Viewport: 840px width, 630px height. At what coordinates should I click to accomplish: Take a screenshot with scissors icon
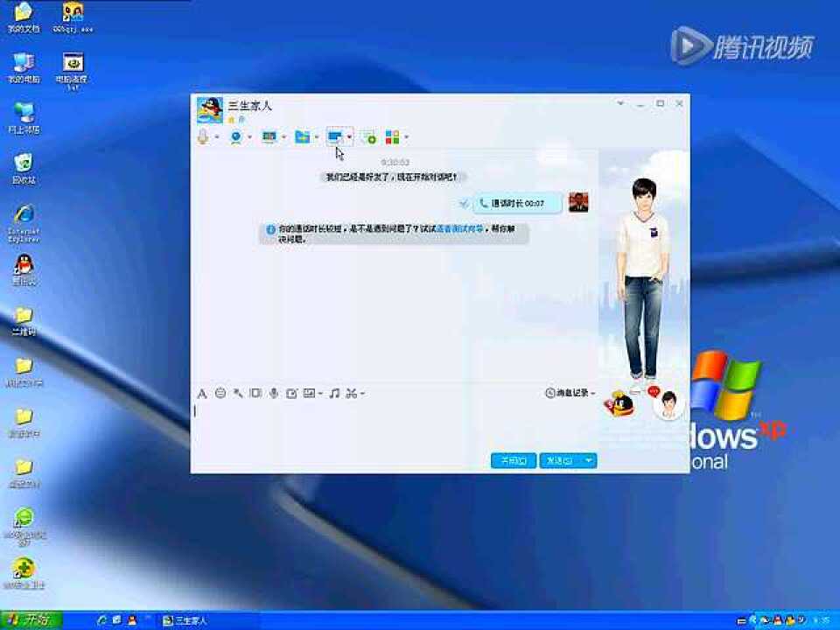[x=352, y=394]
